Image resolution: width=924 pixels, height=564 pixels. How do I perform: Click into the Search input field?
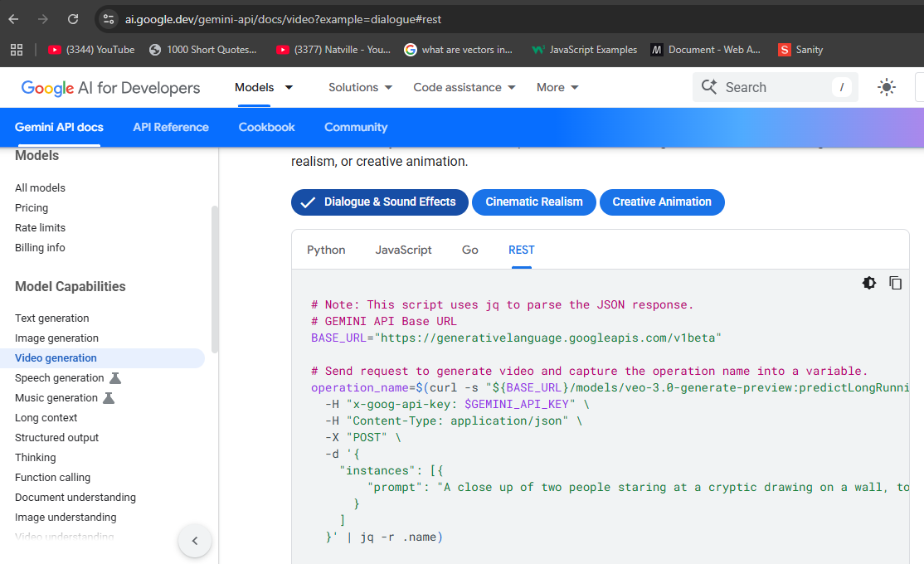[775, 87]
